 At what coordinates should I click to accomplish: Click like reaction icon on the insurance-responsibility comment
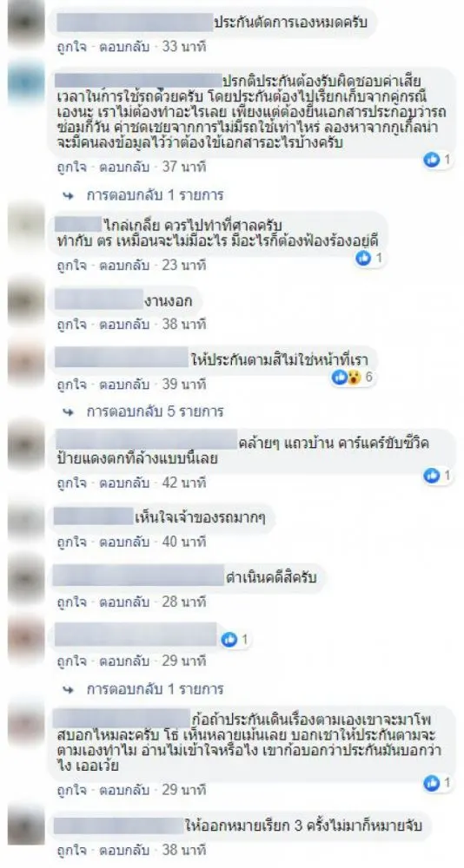pyautogui.click(x=432, y=160)
